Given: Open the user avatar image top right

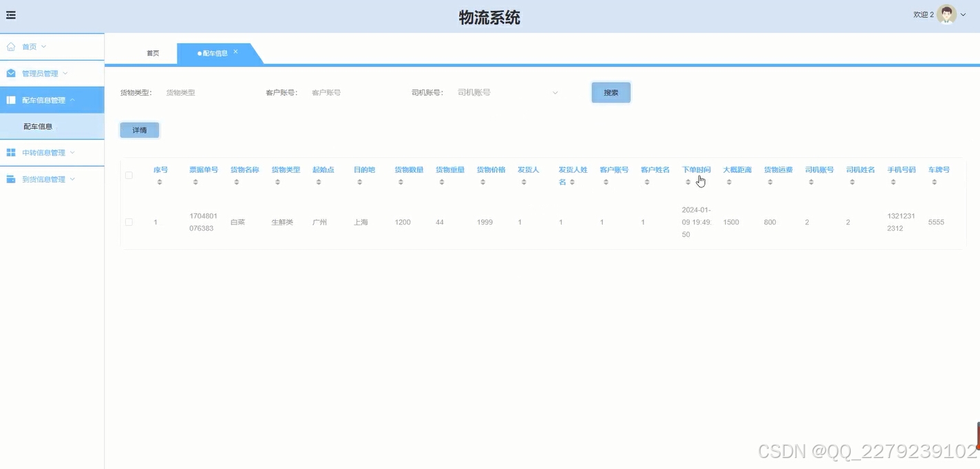Looking at the screenshot, I should (946, 14).
